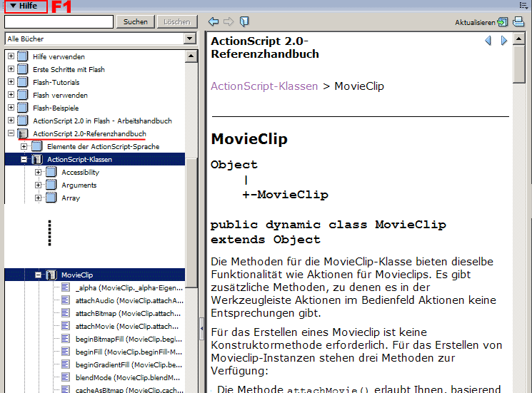This screenshot has width=532, height=393.
Task: Go forward with the right arrow icon
Action: 229,21
